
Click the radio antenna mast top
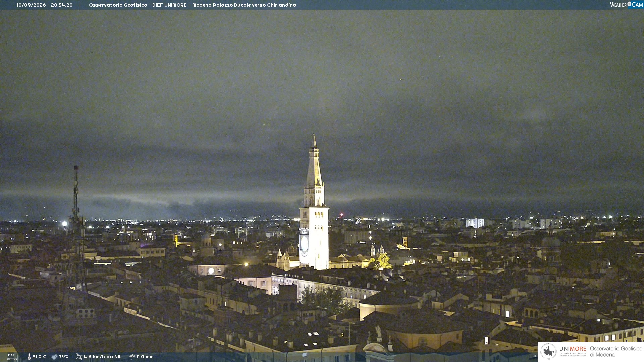coord(76,168)
